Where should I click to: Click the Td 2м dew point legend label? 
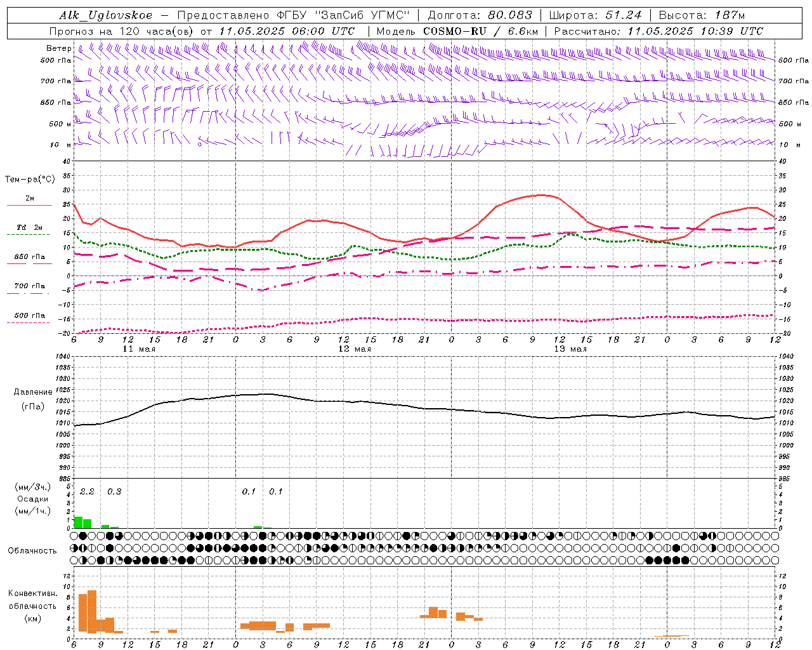click(x=29, y=227)
